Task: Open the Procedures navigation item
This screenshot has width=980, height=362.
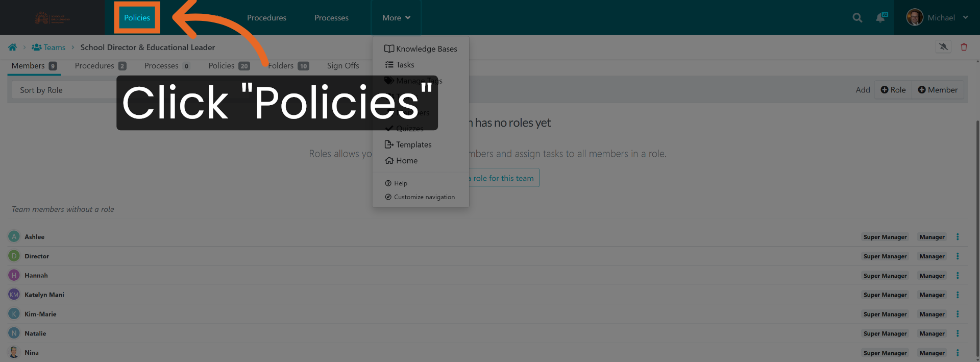Action: pyautogui.click(x=266, y=17)
